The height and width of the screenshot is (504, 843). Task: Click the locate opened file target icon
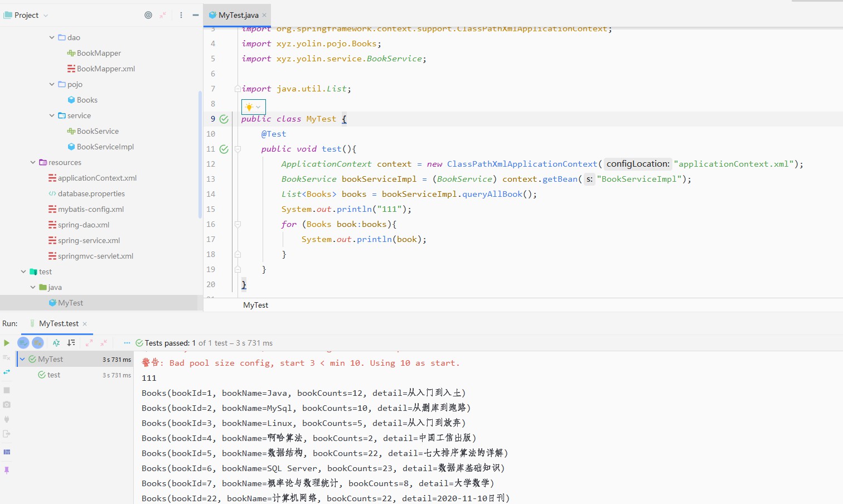tap(148, 15)
